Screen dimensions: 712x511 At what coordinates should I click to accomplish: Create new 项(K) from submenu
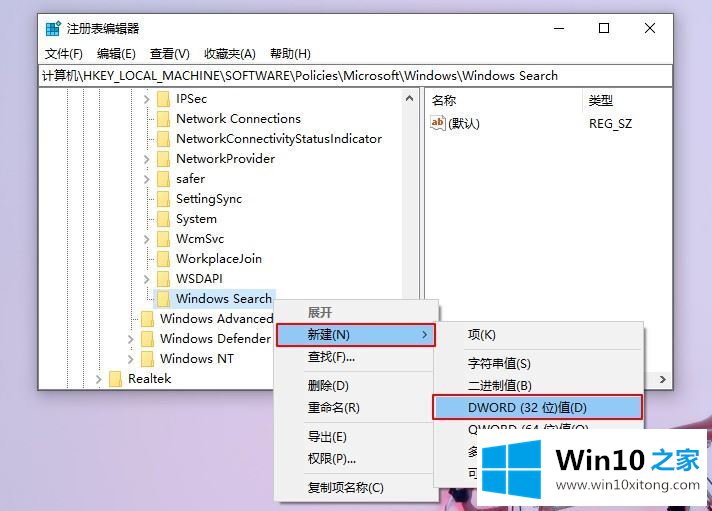(x=538, y=335)
